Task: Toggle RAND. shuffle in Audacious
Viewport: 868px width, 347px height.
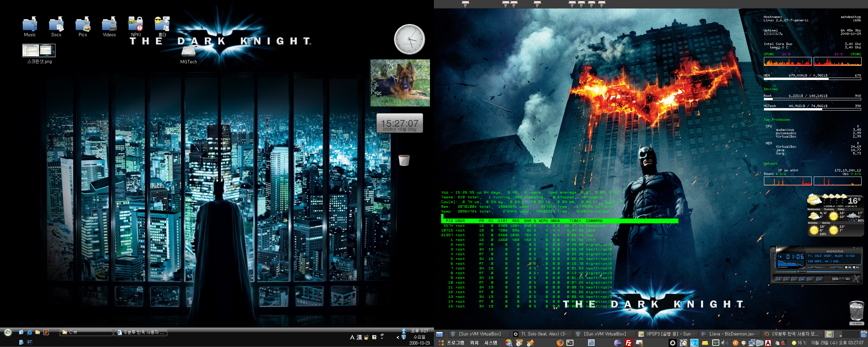Action: coord(836,279)
